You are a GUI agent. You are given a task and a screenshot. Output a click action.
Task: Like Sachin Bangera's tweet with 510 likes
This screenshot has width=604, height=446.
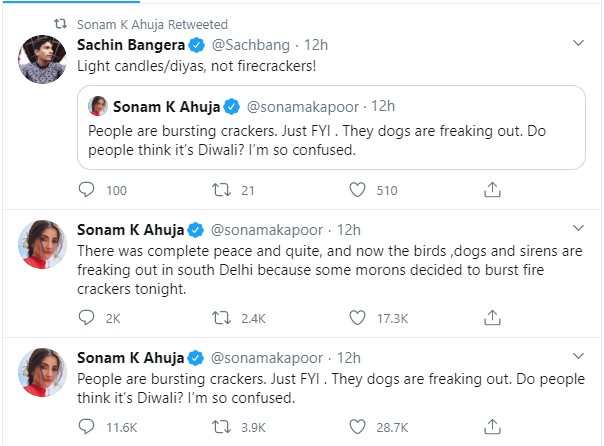(x=357, y=189)
